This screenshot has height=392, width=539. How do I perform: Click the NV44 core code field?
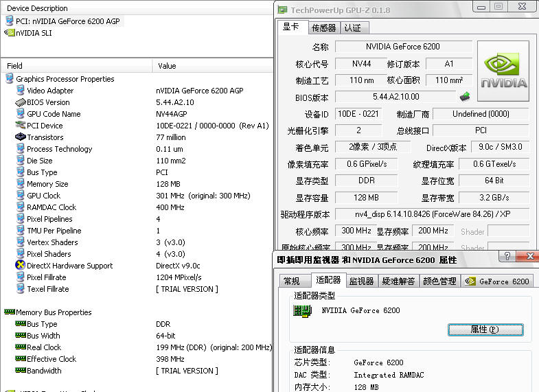(361, 64)
